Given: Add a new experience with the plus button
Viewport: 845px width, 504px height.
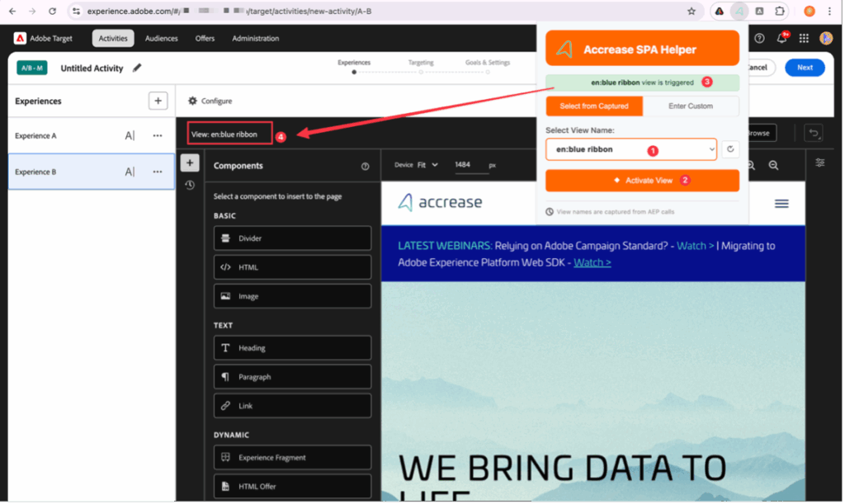Looking at the screenshot, I should click(158, 101).
